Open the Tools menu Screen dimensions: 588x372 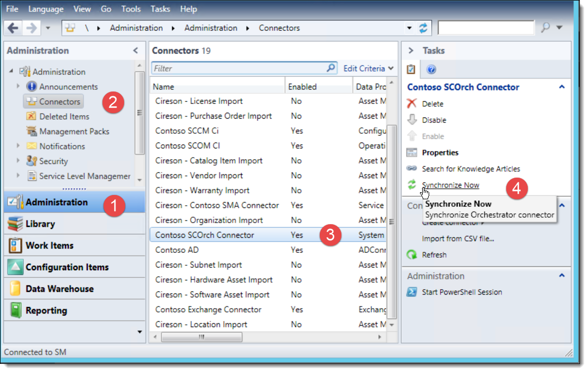coord(130,9)
